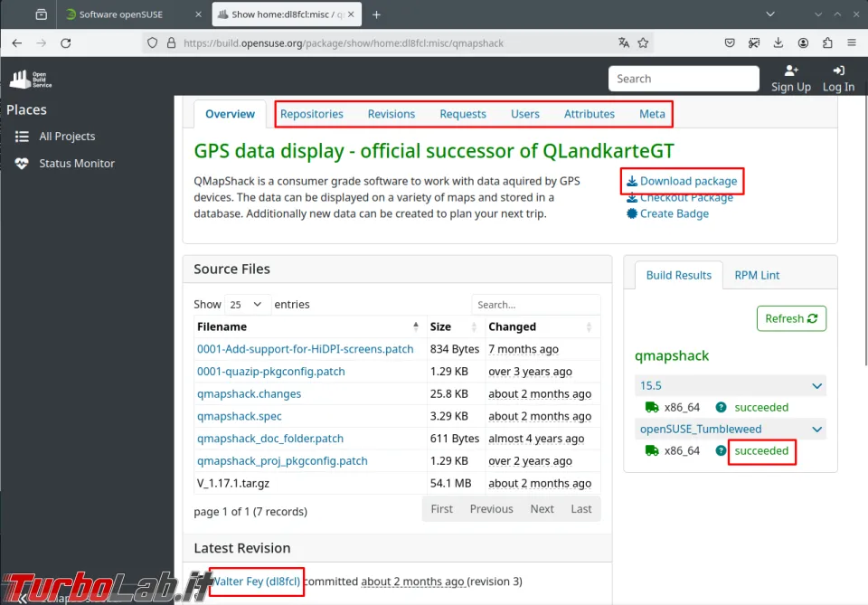This screenshot has width=868, height=605.
Task: Open the Meta tab
Action: point(652,114)
